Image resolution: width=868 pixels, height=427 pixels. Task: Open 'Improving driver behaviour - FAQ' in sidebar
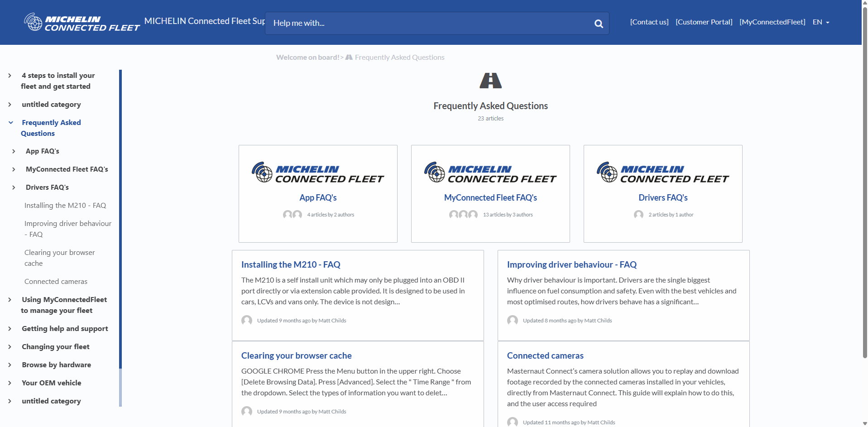point(68,229)
